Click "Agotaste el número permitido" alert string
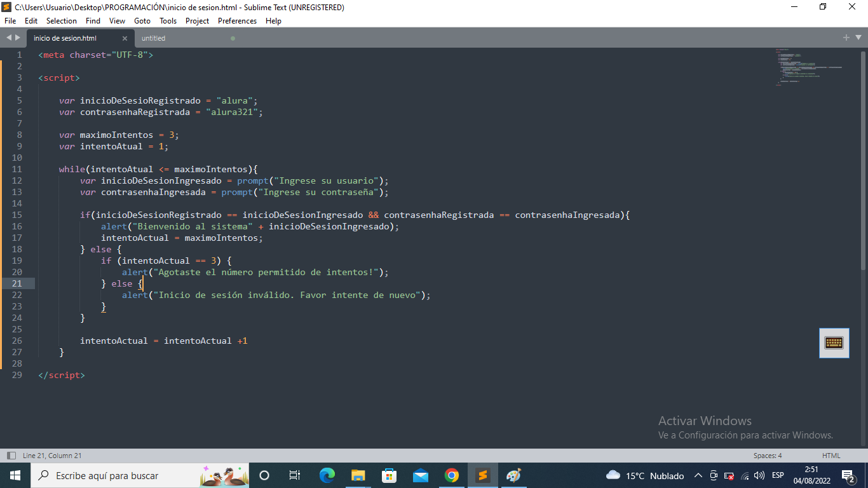Screen dimensions: 868x488 click(266, 272)
